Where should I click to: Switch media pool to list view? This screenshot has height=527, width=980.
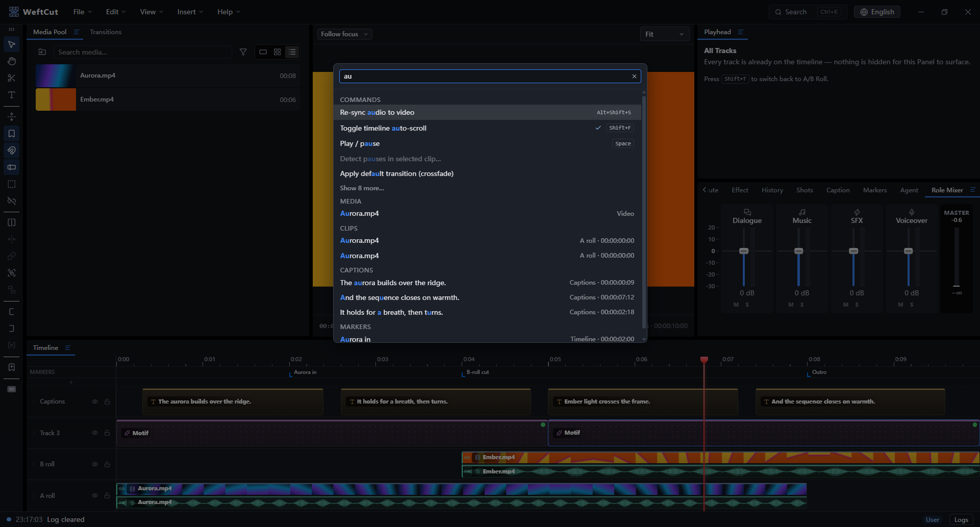[292, 52]
